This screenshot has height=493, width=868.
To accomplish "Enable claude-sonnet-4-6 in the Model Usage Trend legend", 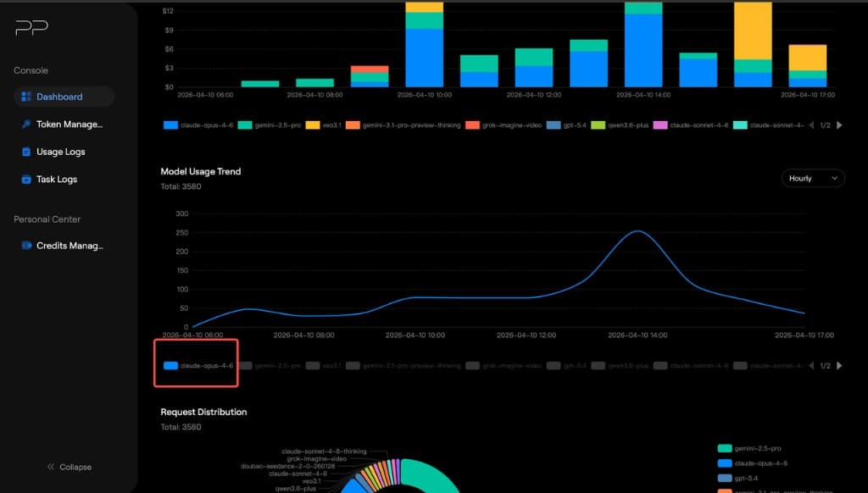I will click(690, 366).
